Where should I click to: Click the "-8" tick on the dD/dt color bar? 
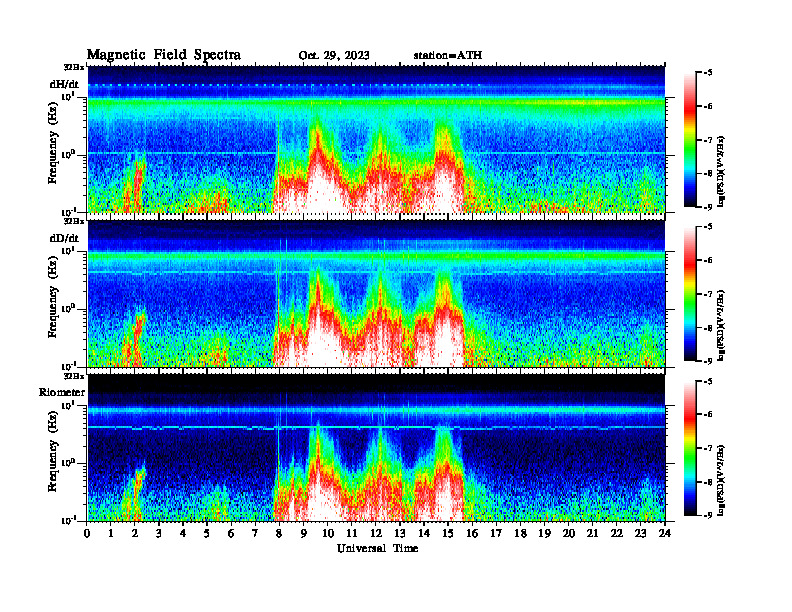click(x=708, y=327)
